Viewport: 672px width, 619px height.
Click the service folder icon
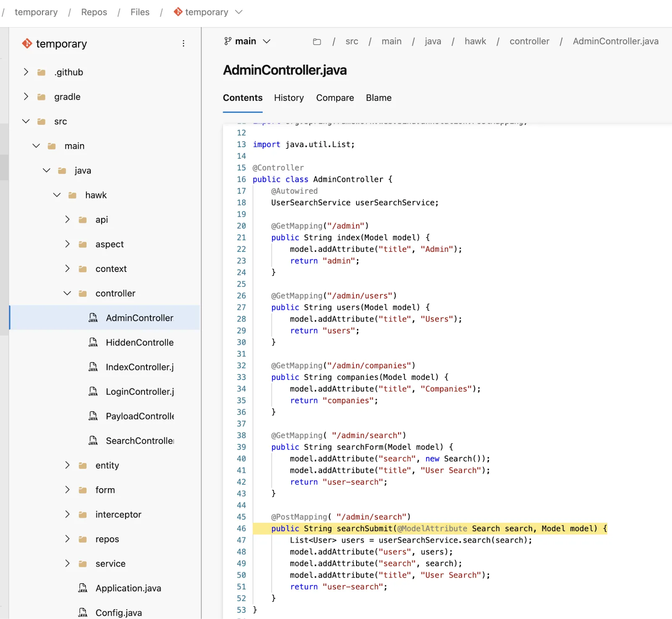83,564
